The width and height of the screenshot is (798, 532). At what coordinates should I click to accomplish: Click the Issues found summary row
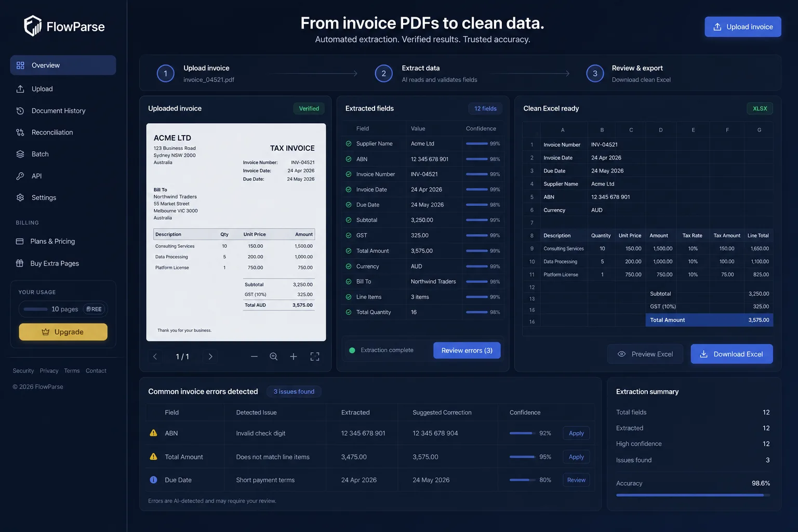coord(693,460)
